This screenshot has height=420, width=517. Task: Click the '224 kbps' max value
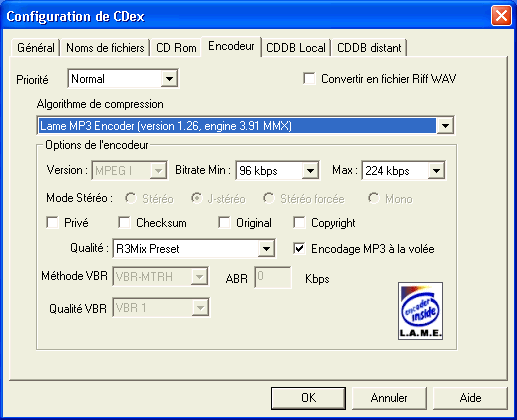(x=387, y=171)
